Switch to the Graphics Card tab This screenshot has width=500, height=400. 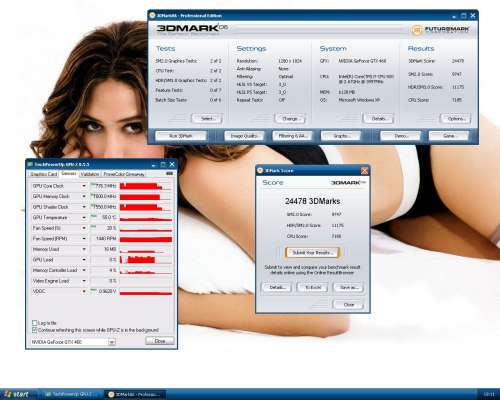(44, 174)
